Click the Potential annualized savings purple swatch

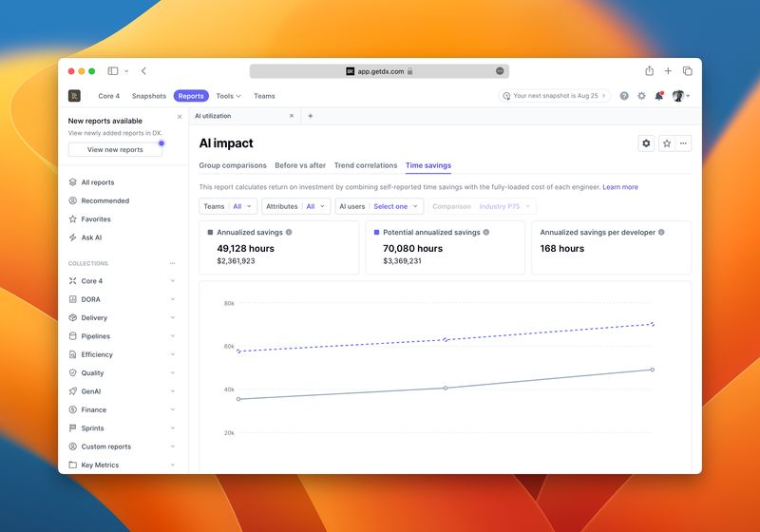[x=376, y=232]
